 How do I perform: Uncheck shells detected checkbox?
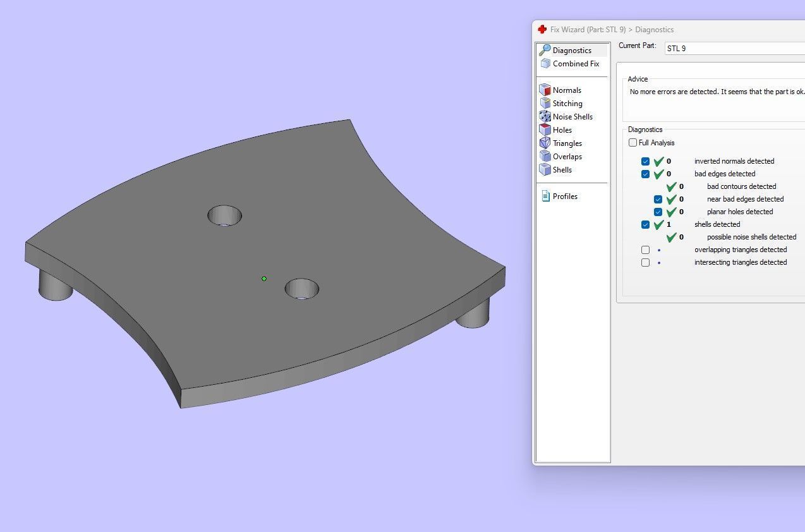[645, 224]
